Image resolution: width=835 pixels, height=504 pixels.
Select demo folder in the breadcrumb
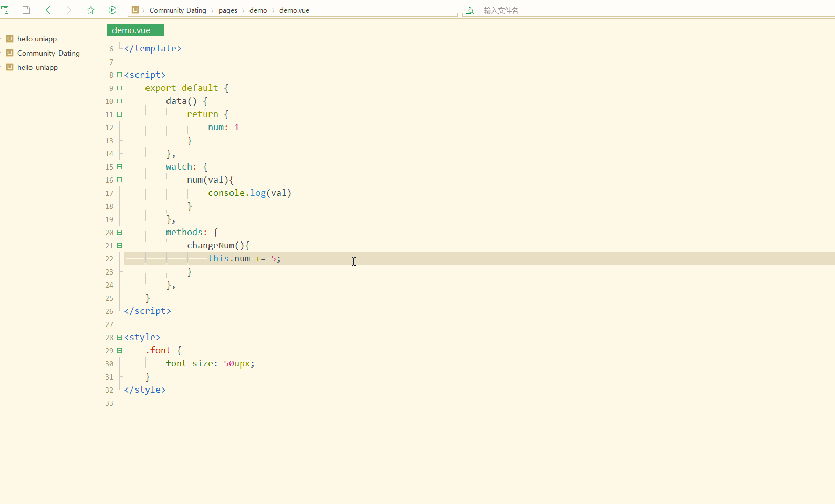258,10
